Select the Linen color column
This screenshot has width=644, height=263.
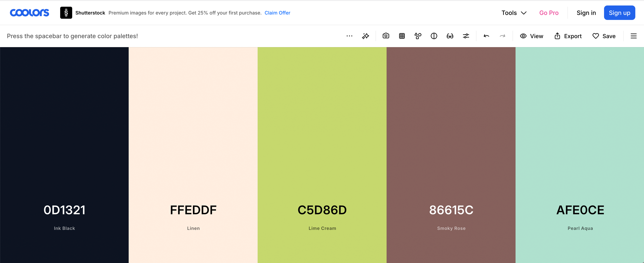(193, 155)
